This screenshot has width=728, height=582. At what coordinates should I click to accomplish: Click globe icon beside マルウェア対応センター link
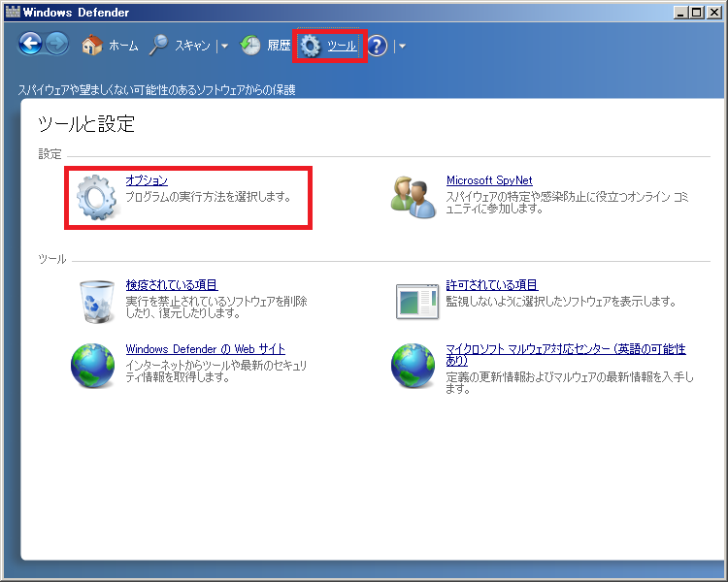[x=413, y=366]
